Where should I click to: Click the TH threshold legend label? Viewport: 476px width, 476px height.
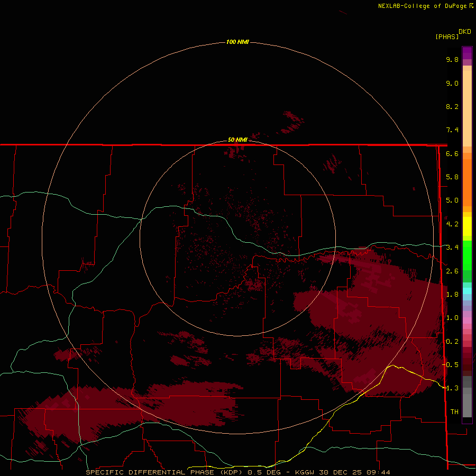tap(454, 412)
